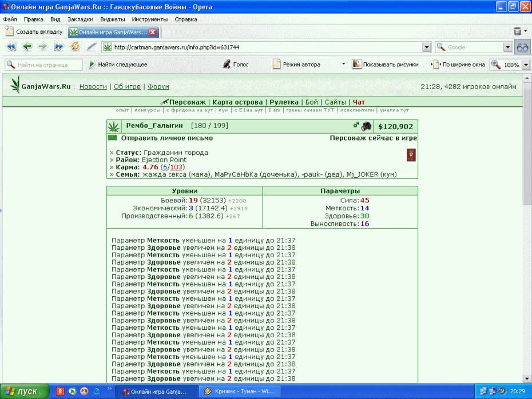The image size is (532, 399).
Task: Open the Вид menu
Action: pos(55,19)
